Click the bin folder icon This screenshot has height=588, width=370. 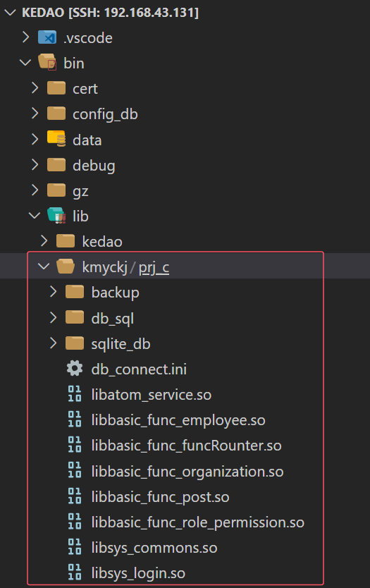click(48, 62)
